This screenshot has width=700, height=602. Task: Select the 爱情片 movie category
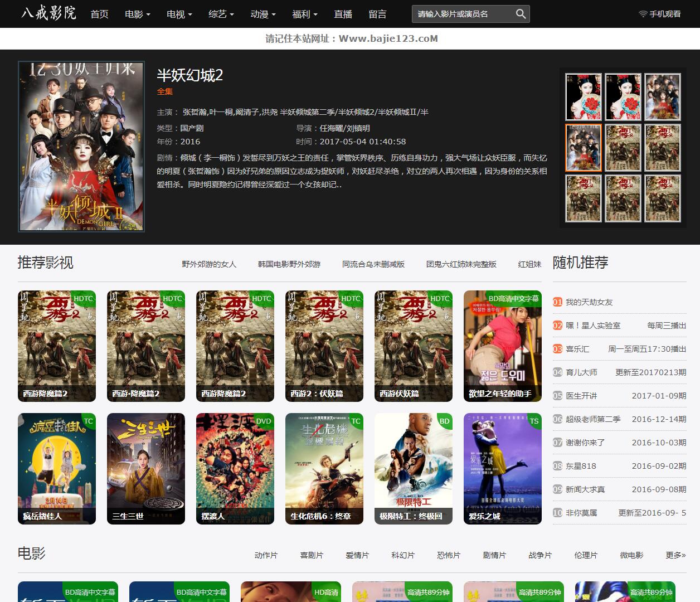(x=357, y=555)
